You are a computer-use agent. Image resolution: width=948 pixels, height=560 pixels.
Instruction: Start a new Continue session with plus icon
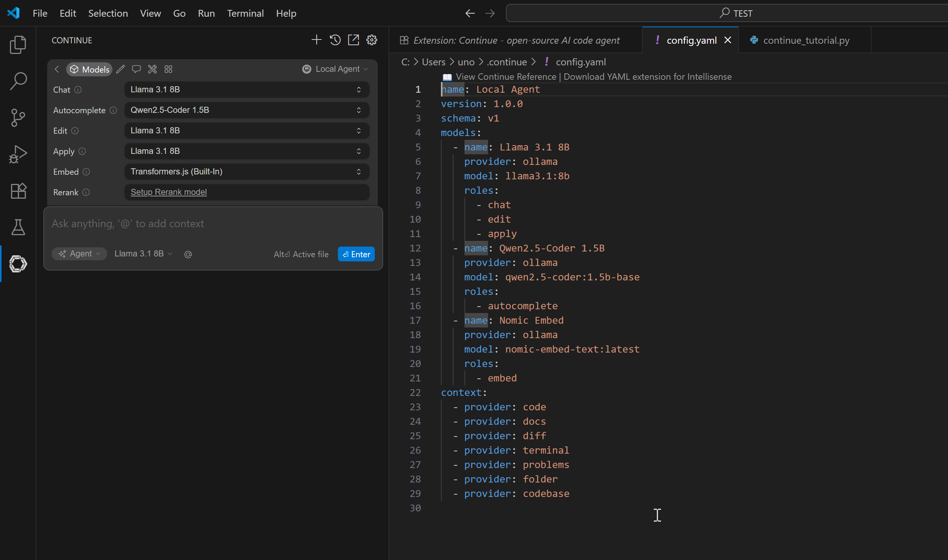[x=316, y=40]
